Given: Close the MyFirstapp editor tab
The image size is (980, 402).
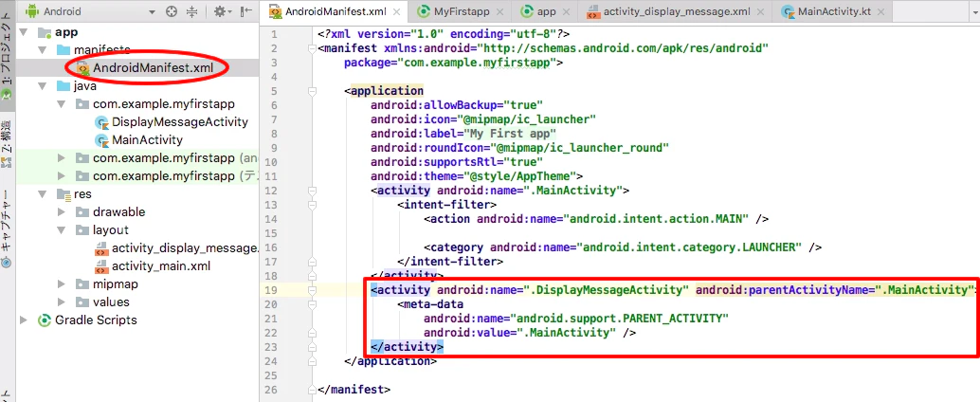Looking at the screenshot, I should [x=499, y=12].
